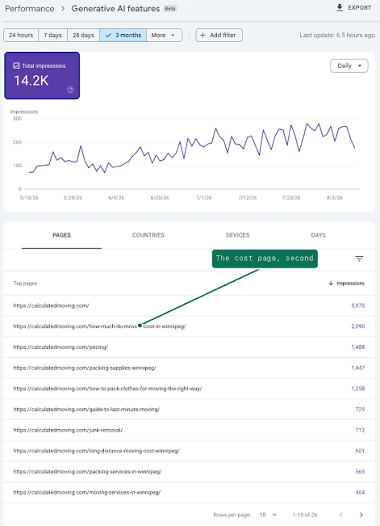Image resolution: width=380 pixels, height=526 pixels.
Task: Open the help icon in Total impressions card
Action: 70,90
